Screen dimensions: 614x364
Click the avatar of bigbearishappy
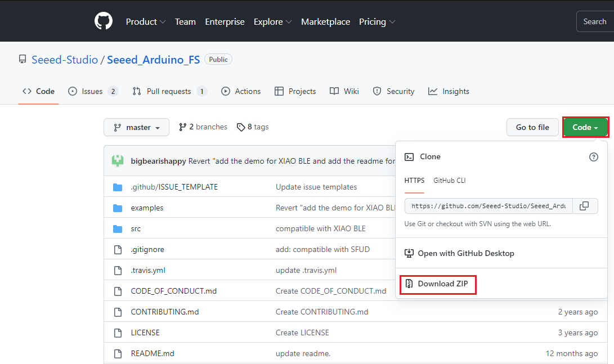pyautogui.click(x=118, y=161)
